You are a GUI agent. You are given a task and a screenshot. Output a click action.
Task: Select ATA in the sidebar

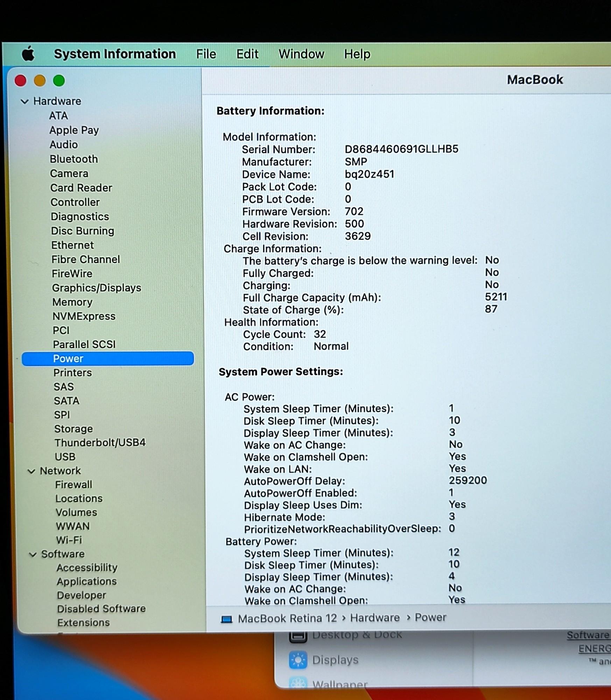[58, 116]
